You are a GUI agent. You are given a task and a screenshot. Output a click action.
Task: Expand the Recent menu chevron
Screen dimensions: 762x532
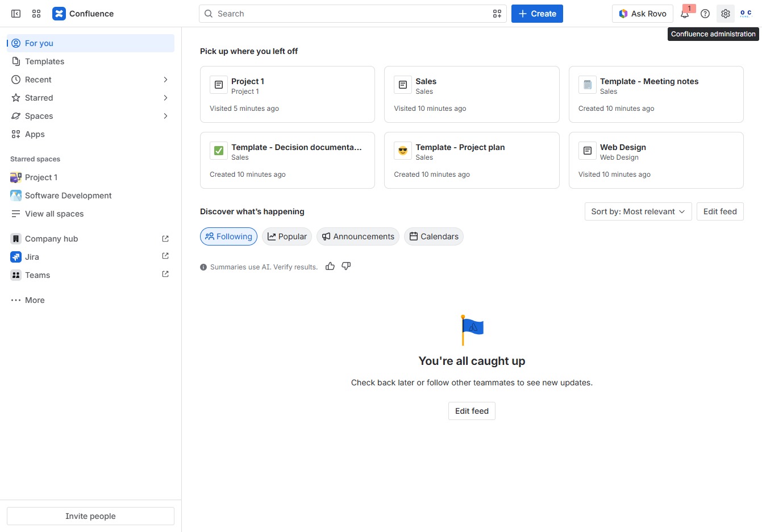165,80
